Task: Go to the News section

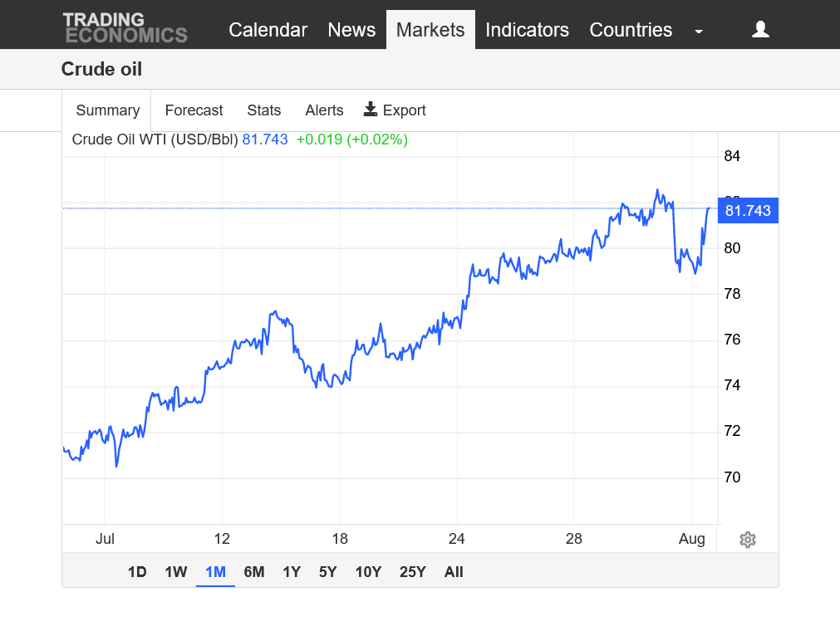Action: [x=351, y=30]
